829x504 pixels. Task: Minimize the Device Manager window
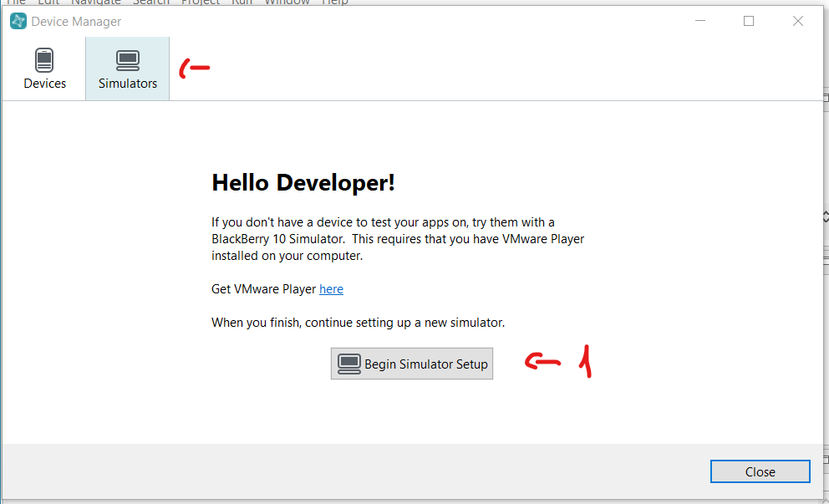point(700,21)
